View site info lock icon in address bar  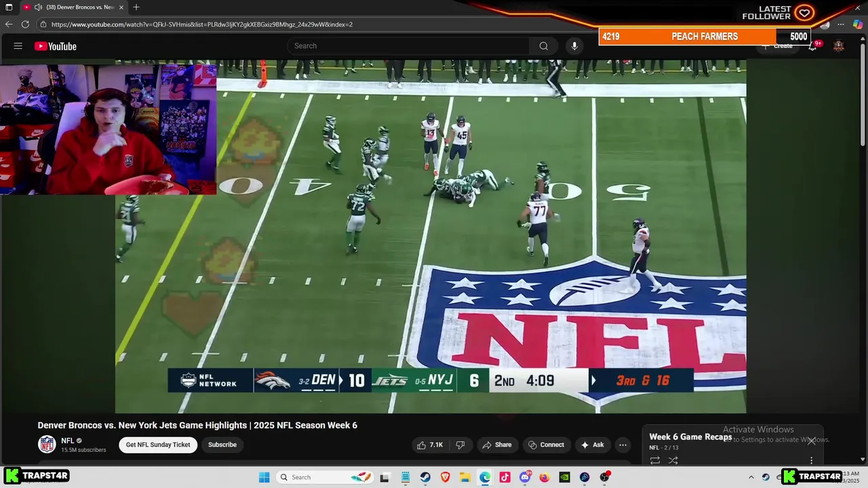43,24
